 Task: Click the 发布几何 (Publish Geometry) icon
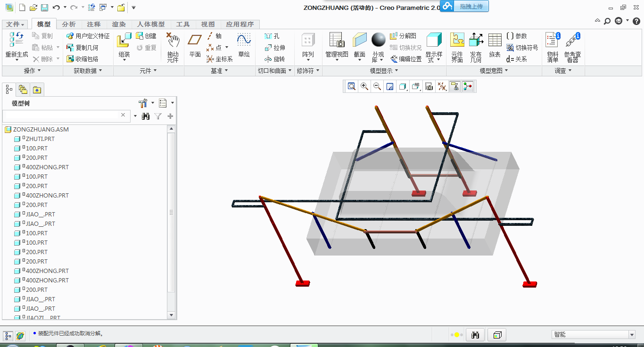[x=476, y=48]
